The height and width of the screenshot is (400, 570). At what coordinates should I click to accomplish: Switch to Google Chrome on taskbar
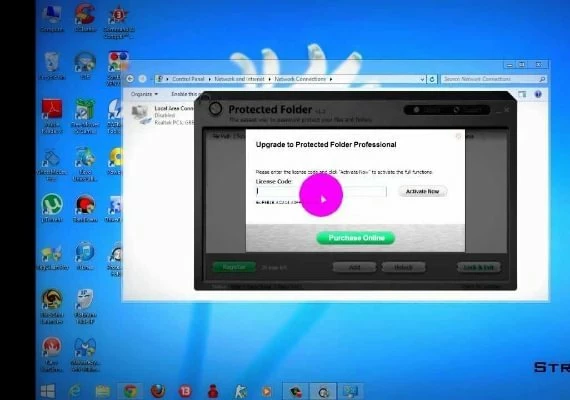tap(130, 391)
